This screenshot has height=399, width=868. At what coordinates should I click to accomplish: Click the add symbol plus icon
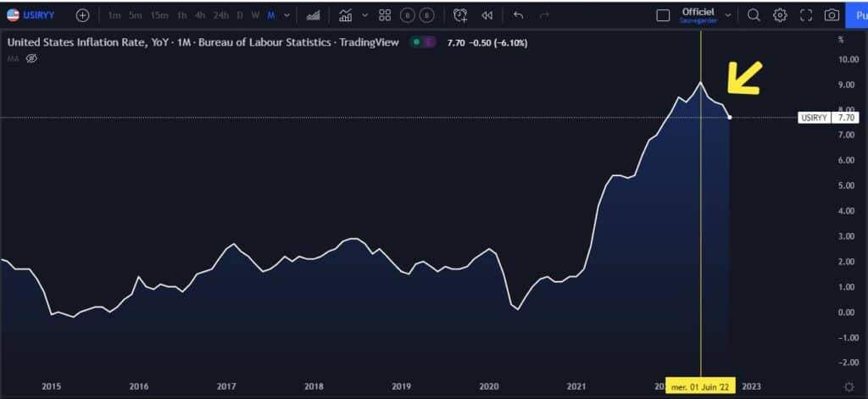pyautogui.click(x=82, y=15)
